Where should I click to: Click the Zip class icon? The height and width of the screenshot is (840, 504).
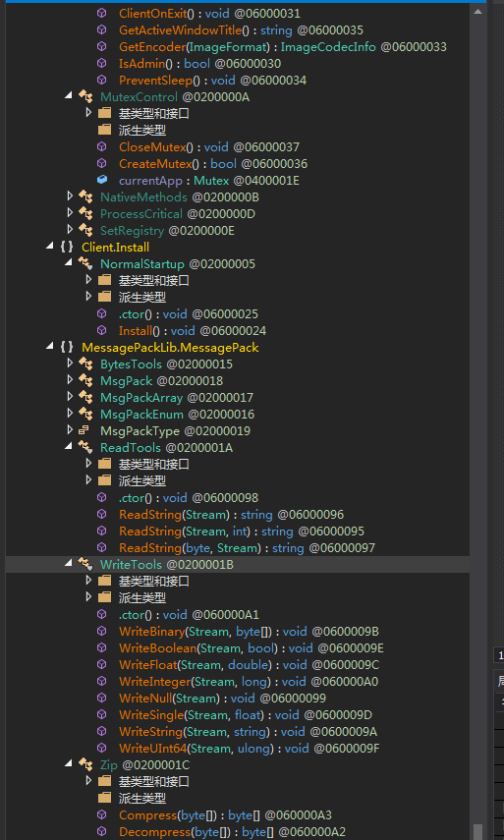tap(85, 764)
